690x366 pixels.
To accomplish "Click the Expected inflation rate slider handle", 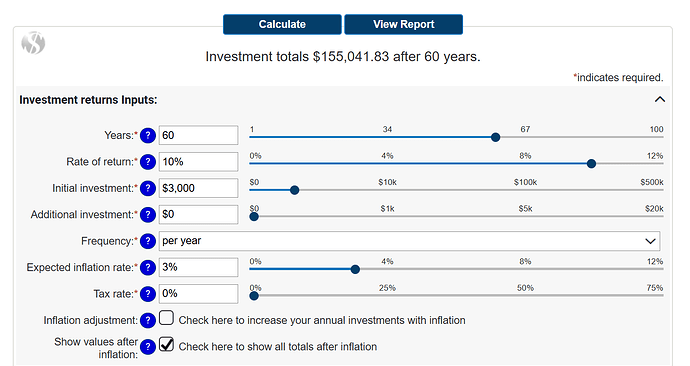I will 355,269.
